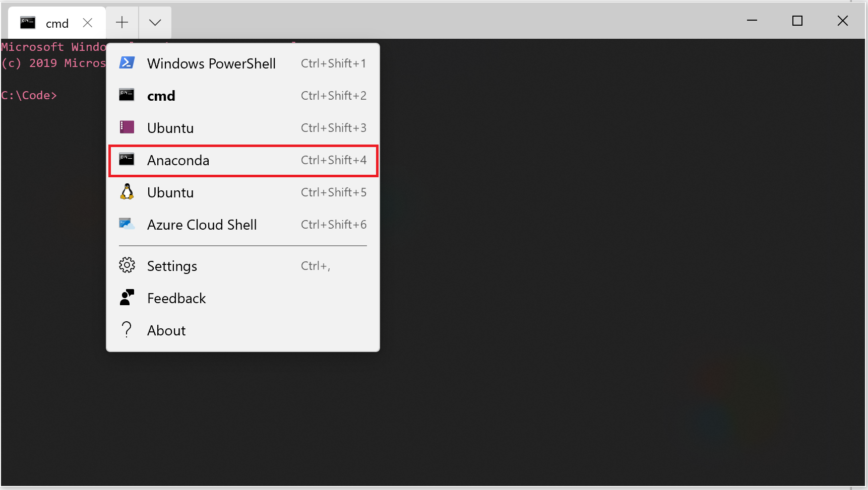Open Settings menu entry
Image resolution: width=868 pixels, height=490 pixels.
point(243,266)
